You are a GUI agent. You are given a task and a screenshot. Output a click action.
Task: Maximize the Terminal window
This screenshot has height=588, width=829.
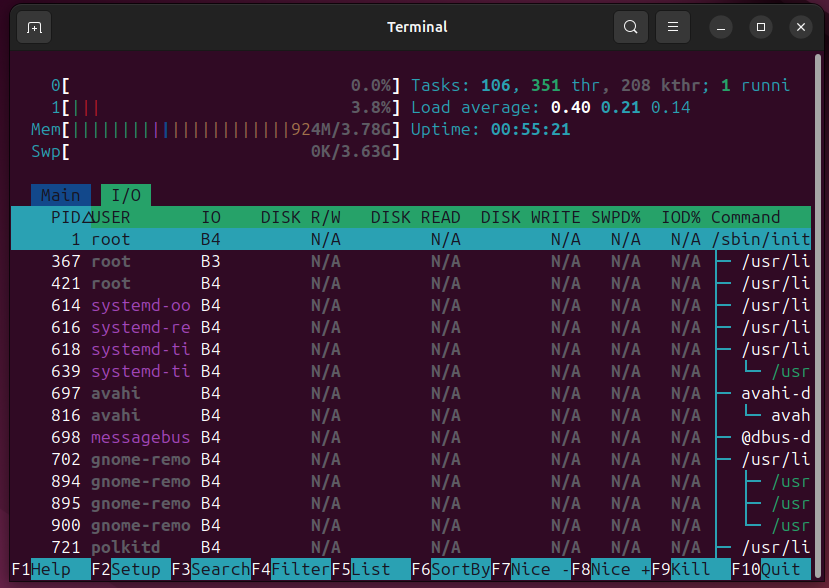pyautogui.click(x=761, y=27)
